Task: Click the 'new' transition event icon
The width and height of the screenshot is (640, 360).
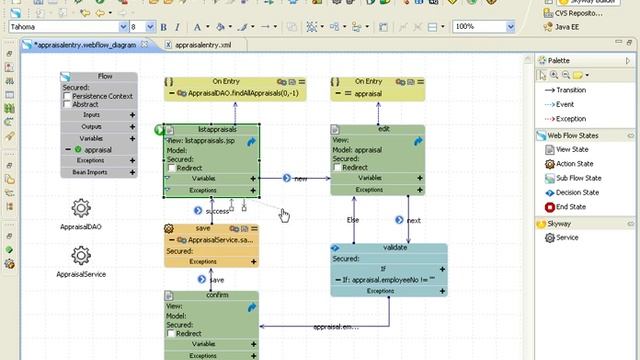Action: tap(287, 178)
